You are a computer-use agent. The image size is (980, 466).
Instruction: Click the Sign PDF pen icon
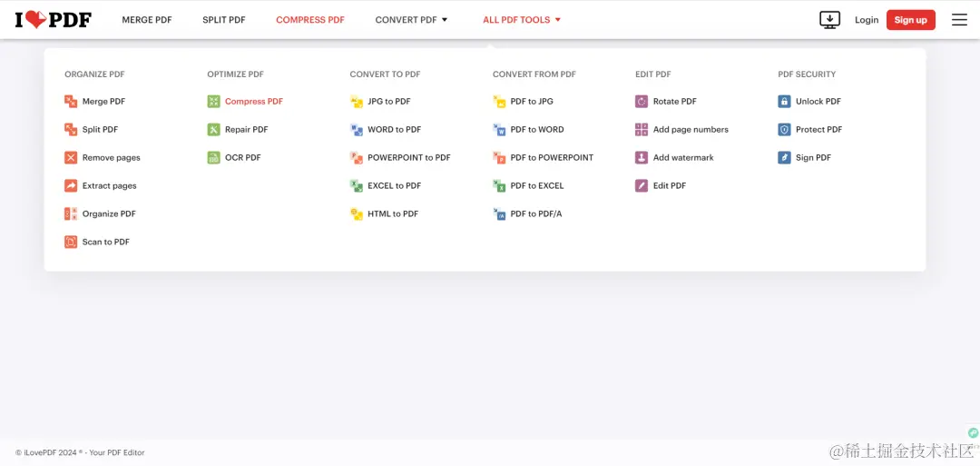pos(784,158)
